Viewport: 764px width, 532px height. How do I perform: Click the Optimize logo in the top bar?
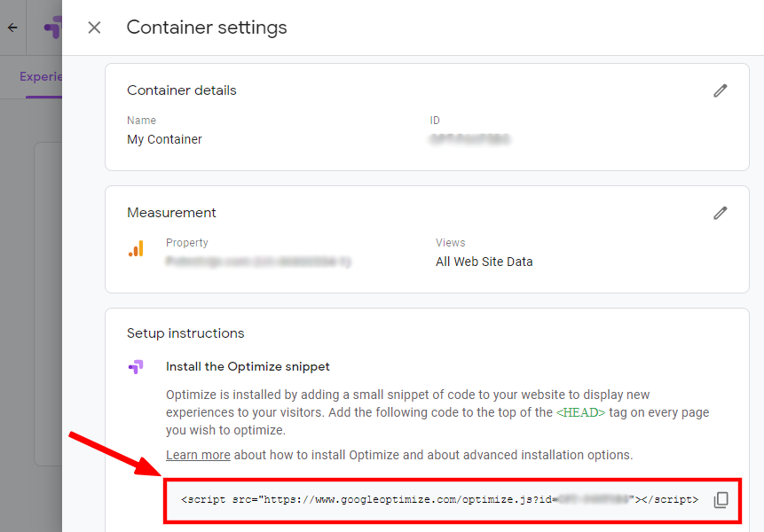point(53,27)
